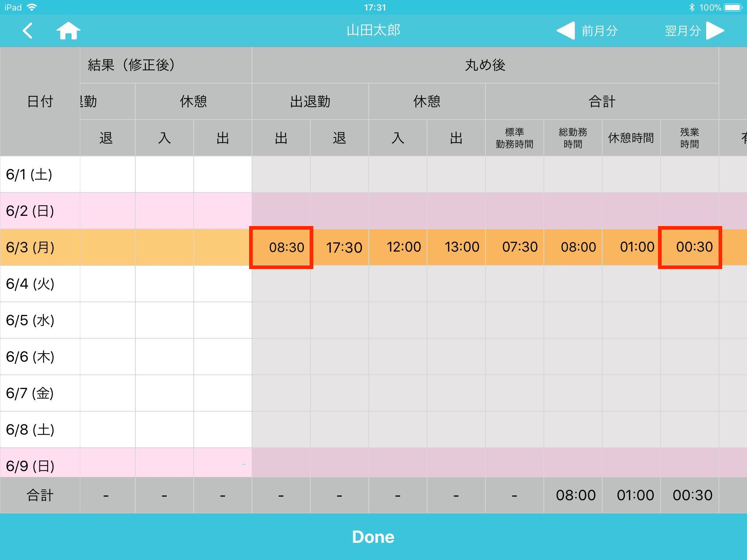The width and height of the screenshot is (747, 560).
Task: Select the 08:30 clock-in cell
Action: tap(281, 248)
